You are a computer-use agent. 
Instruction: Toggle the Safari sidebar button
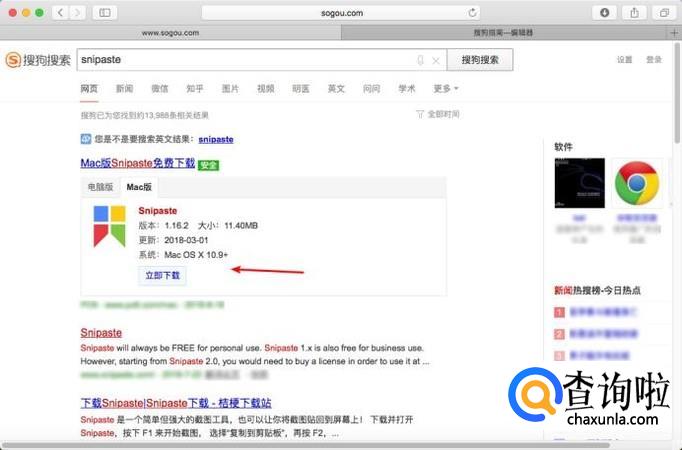pyautogui.click(x=105, y=13)
